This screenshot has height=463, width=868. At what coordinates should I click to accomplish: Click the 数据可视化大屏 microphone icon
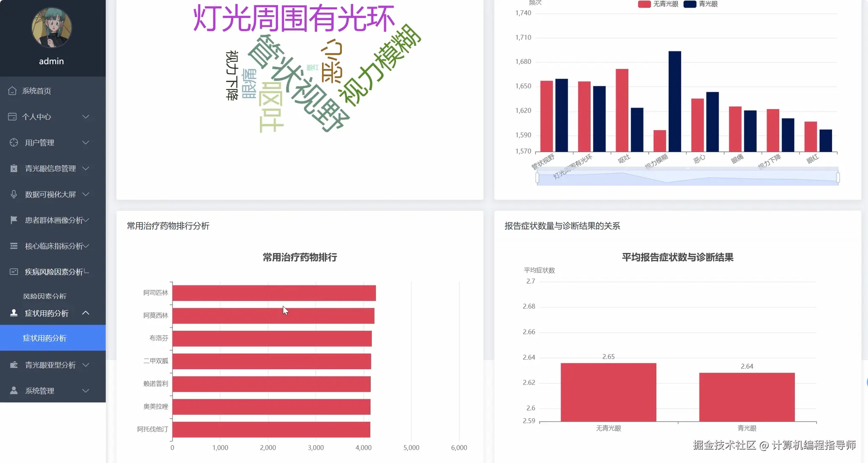pyautogui.click(x=13, y=194)
